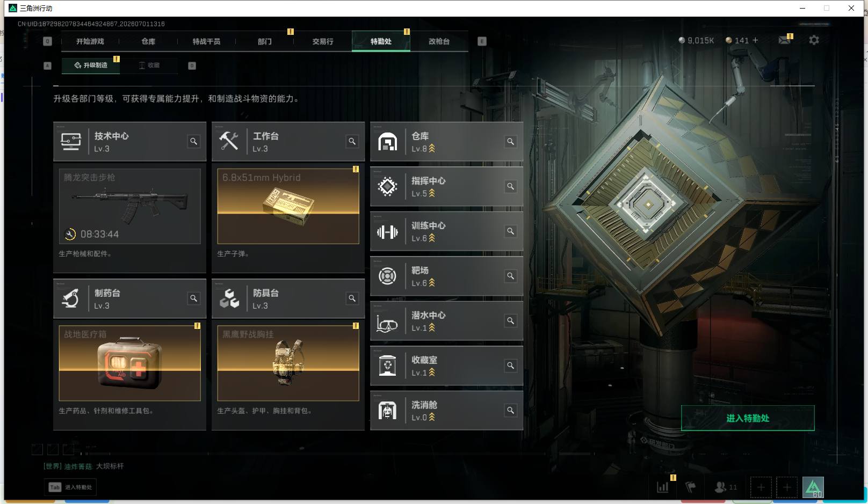Inspect 仓库 department with magnifier icon
Screen dimensions: 868x504
[510, 142]
